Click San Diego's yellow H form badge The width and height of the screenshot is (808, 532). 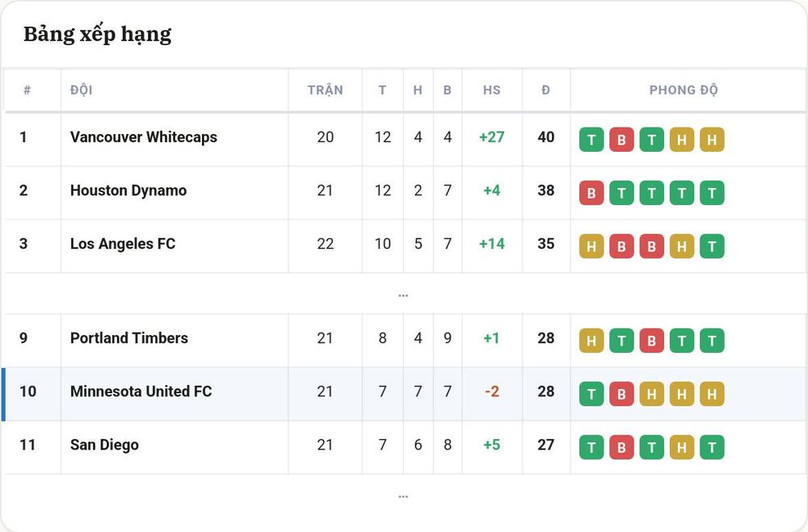tap(682, 447)
